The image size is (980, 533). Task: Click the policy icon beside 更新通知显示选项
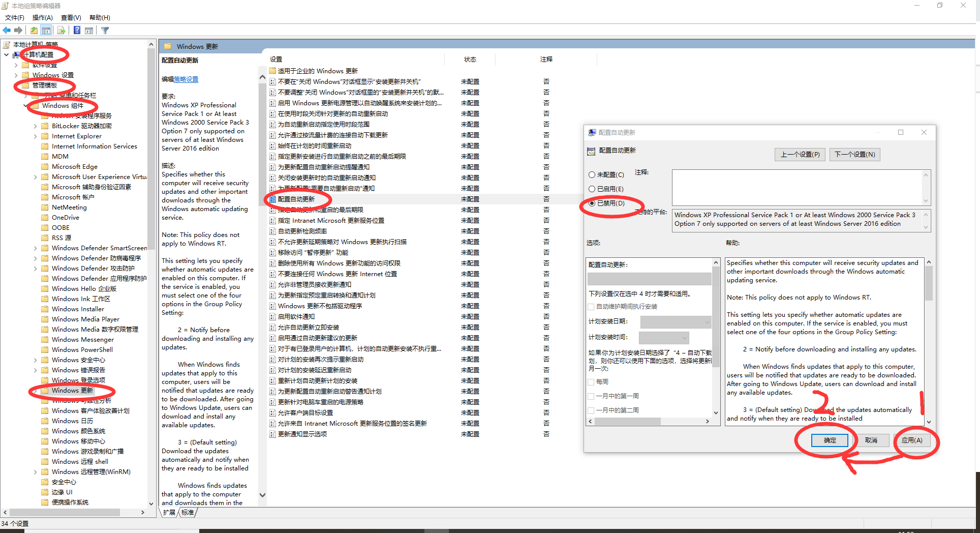point(273,434)
